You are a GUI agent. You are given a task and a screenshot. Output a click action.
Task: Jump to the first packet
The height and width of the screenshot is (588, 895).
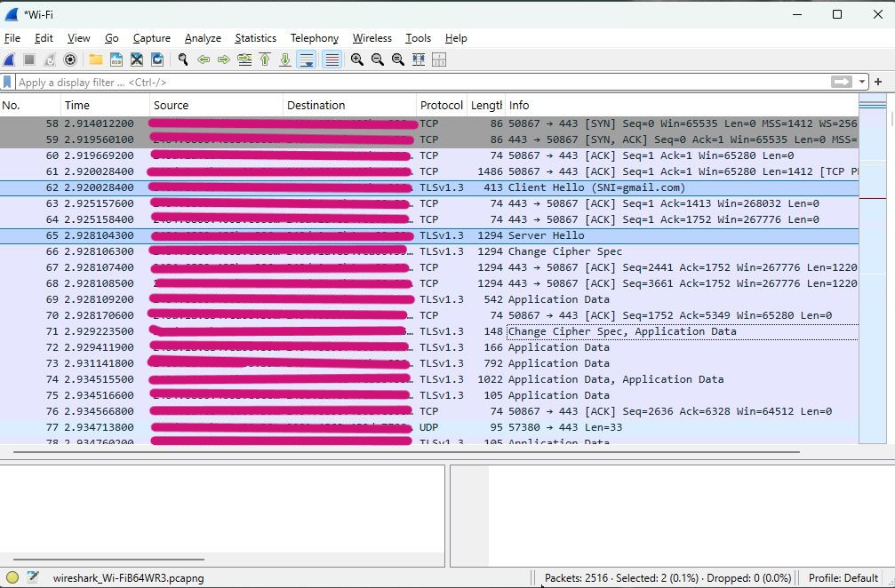265,60
